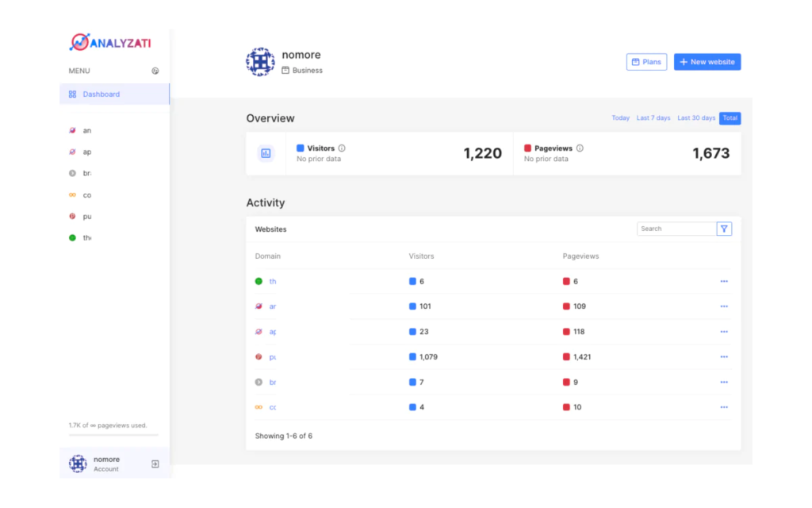Open more options for row with 7 visitors
Screen dimensions: 812x508
coord(724,383)
